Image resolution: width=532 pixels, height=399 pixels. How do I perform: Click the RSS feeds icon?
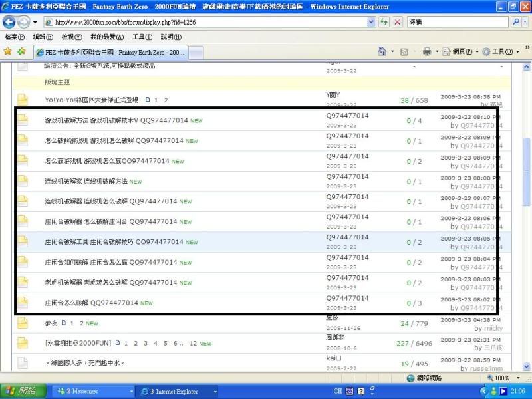404,51
